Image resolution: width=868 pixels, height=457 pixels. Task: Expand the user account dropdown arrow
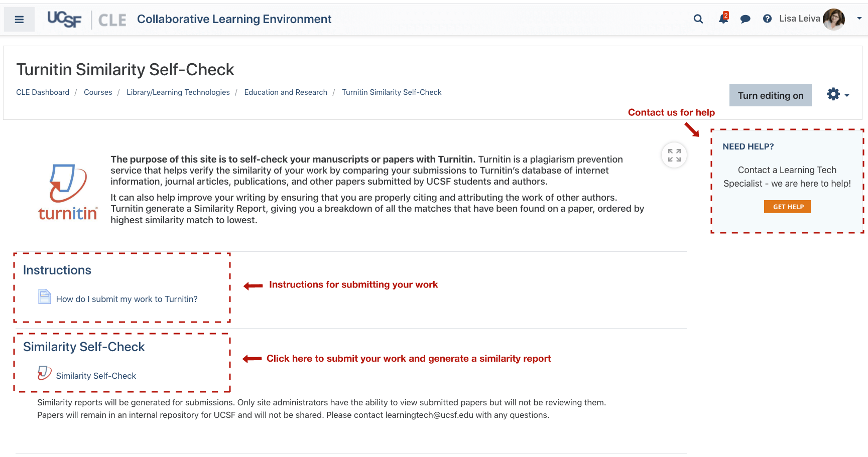(858, 19)
